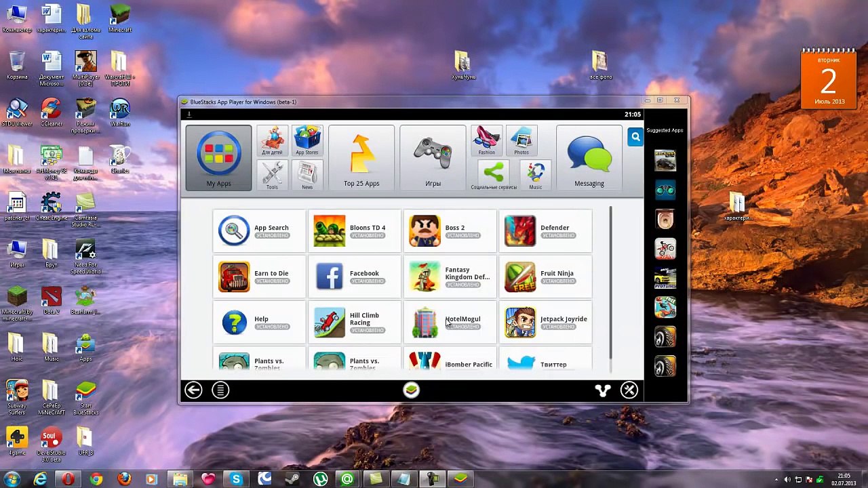868x488 pixels.
Task: Open the Hoic folder on desktop
Action: coord(17,347)
